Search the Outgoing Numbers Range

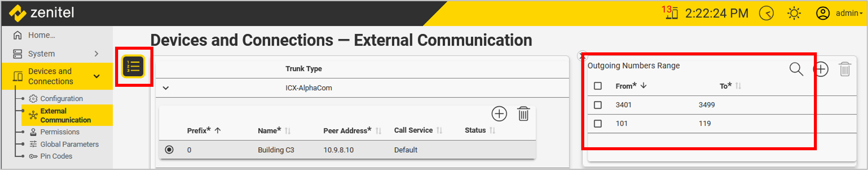pos(796,69)
